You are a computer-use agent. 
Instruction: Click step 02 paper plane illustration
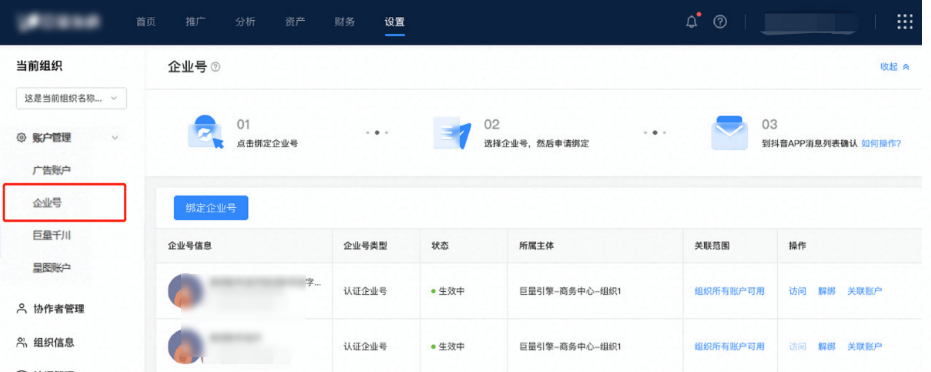[452, 132]
